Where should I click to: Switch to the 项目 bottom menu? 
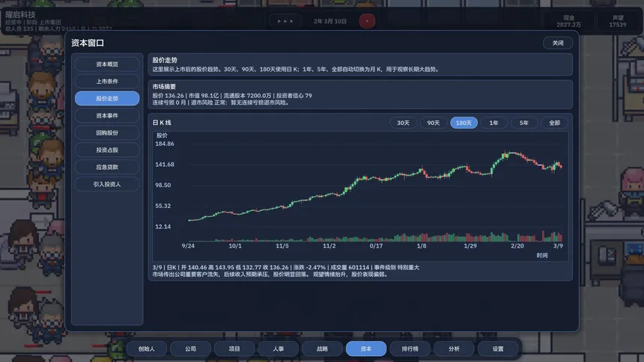click(234, 349)
